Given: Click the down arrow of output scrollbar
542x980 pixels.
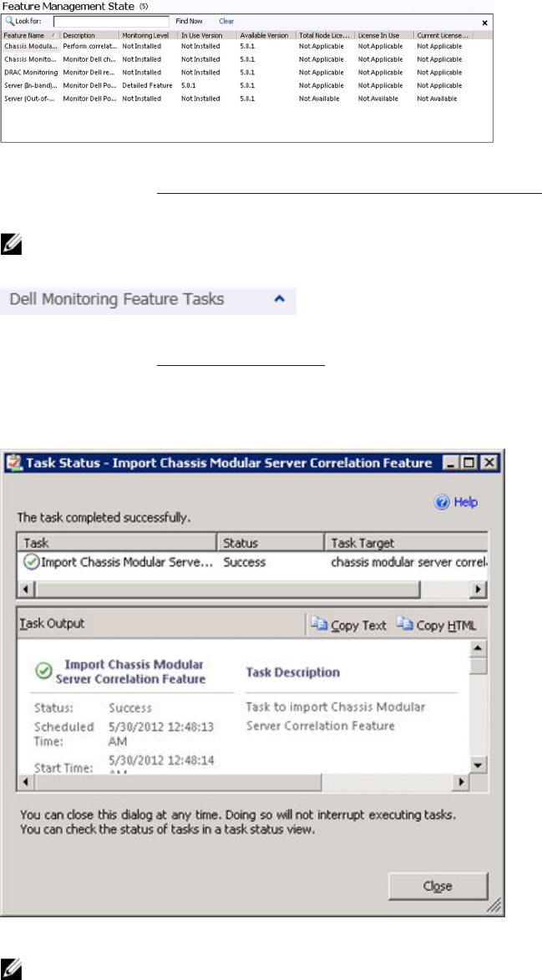Looking at the screenshot, I should tap(478, 765).
